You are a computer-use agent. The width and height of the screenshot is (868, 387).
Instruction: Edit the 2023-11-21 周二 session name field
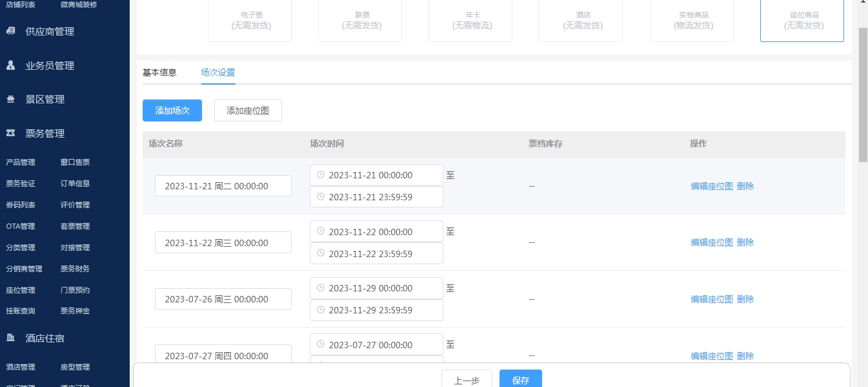point(223,186)
